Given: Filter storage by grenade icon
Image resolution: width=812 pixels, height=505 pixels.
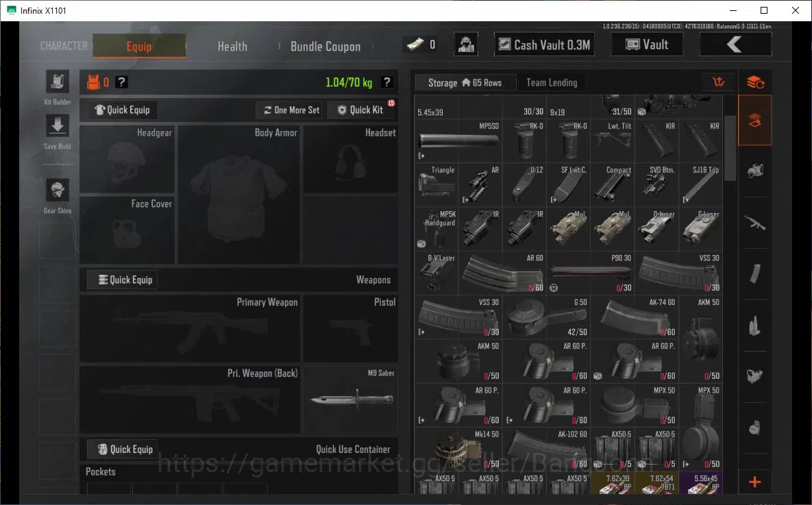Looking at the screenshot, I should (x=755, y=428).
